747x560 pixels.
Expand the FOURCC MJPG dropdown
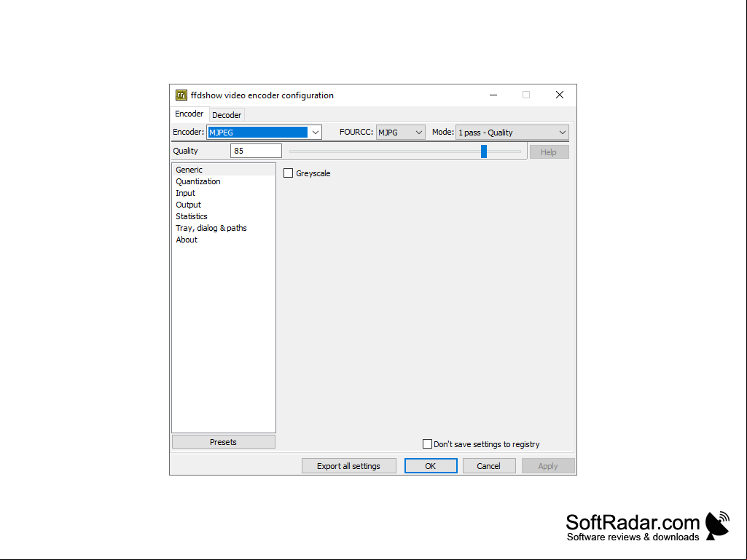click(x=401, y=133)
